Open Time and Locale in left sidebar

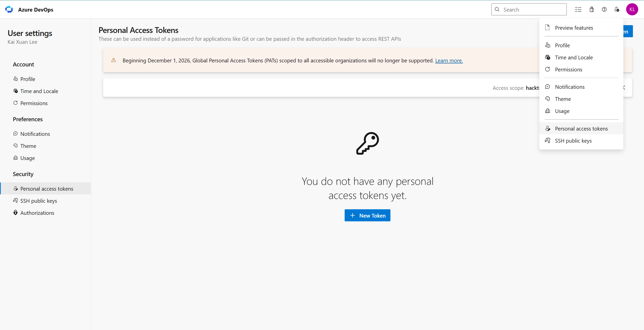pos(46,91)
